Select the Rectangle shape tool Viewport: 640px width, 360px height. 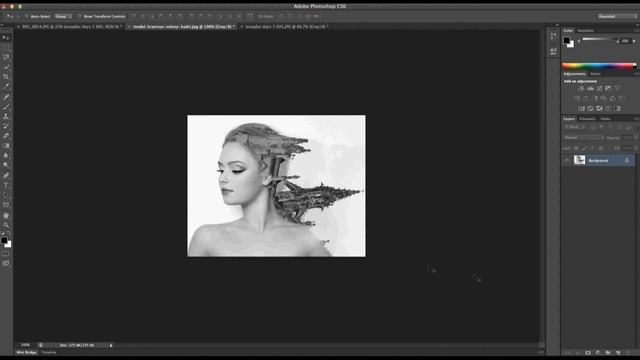[x=6, y=205]
